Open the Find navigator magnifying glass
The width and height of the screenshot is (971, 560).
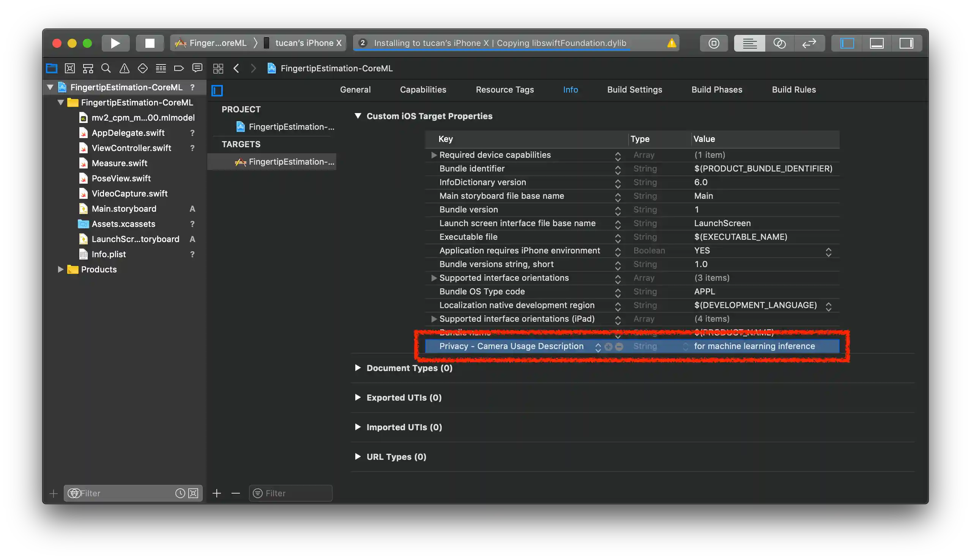106,68
